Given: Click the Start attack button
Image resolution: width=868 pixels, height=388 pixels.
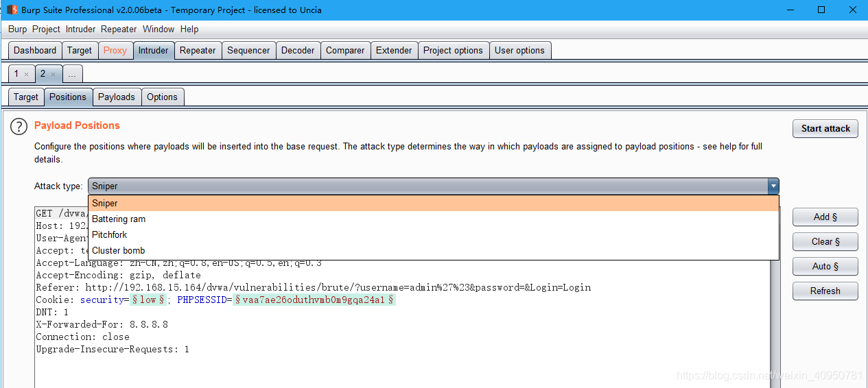Looking at the screenshot, I should click(825, 128).
